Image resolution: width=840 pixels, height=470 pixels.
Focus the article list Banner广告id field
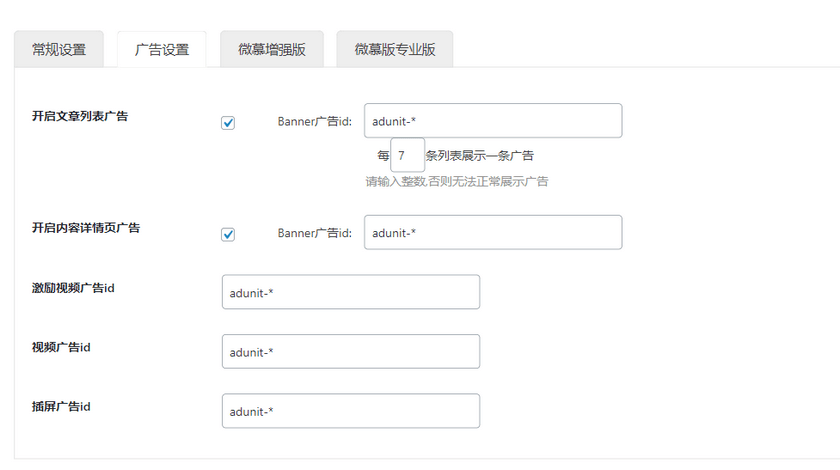(x=493, y=121)
